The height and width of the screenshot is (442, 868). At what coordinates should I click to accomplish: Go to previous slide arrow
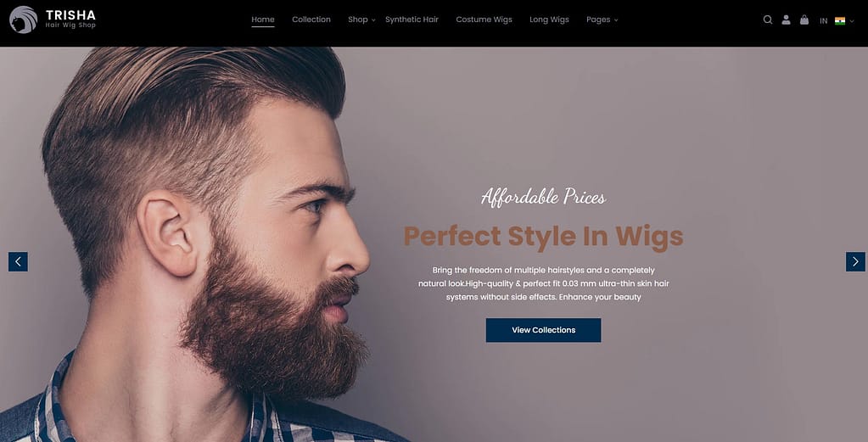18,261
